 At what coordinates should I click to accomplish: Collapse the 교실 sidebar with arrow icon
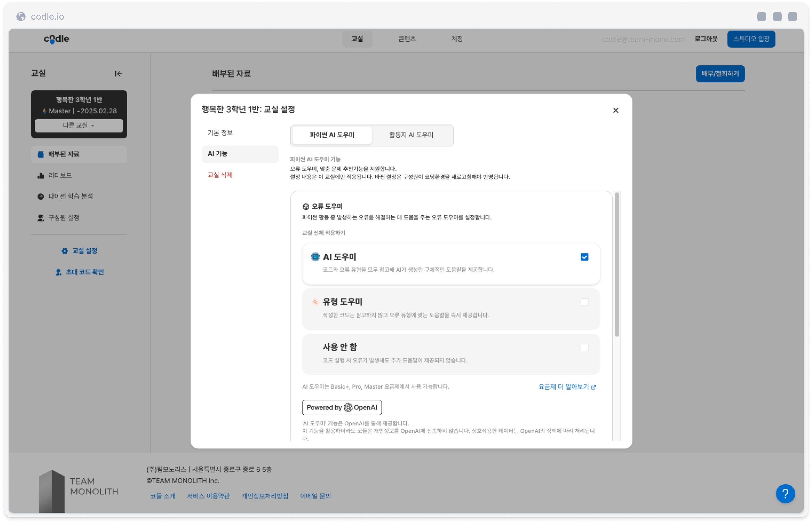(x=118, y=74)
